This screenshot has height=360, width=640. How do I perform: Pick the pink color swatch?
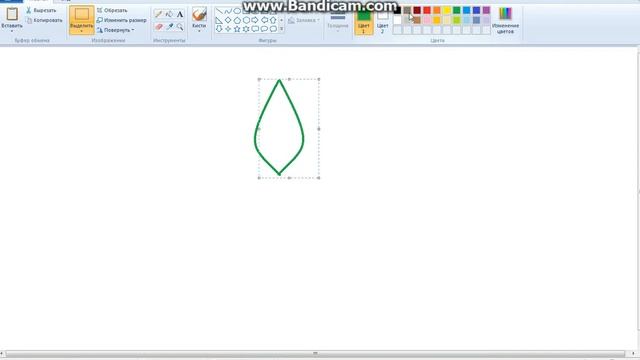[x=427, y=20]
